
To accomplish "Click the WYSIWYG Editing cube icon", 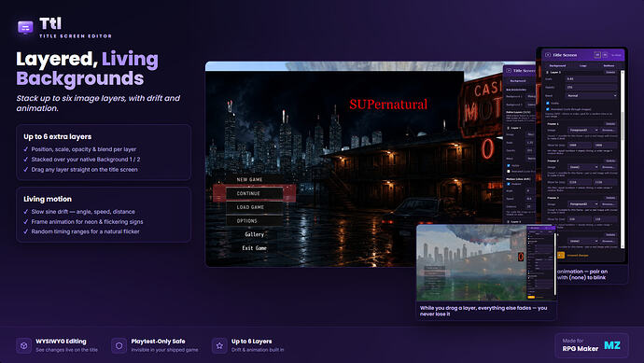I will (x=24, y=346).
